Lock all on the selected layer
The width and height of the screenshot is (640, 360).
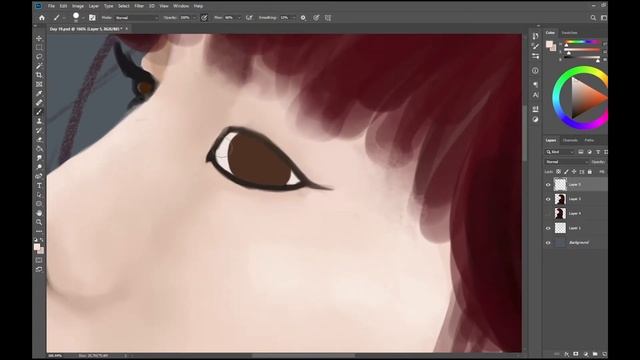[589, 172]
